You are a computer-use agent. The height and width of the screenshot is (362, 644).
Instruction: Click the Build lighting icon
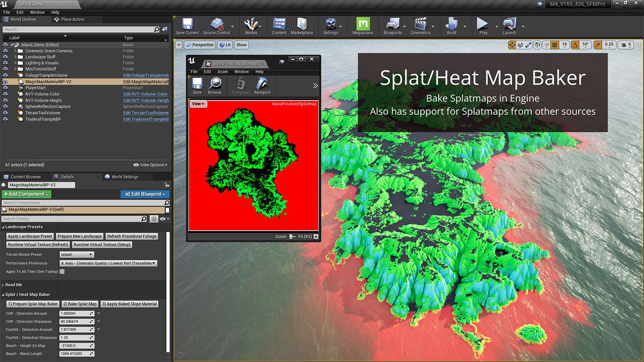click(x=451, y=26)
